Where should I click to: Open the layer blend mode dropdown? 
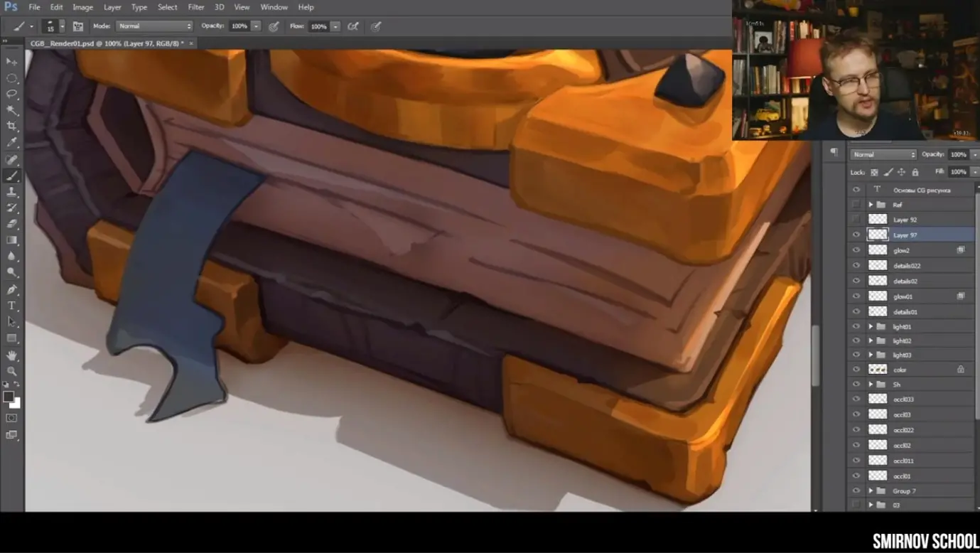pyautogui.click(x=884, y=154)
